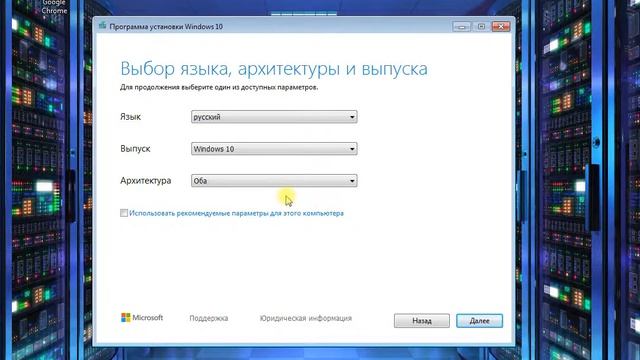
Task: Click the Выпуск label
Action: pos(135,149)
